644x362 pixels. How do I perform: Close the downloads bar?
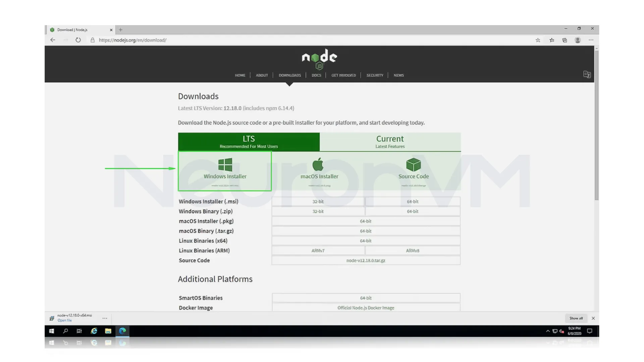pyautogui.click(x=593, y=318)
